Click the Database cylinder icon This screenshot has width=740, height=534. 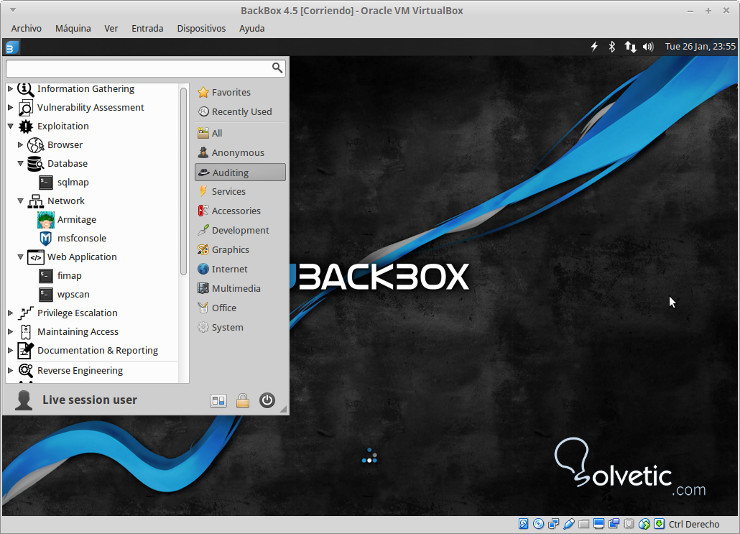(x=35, y=164)
